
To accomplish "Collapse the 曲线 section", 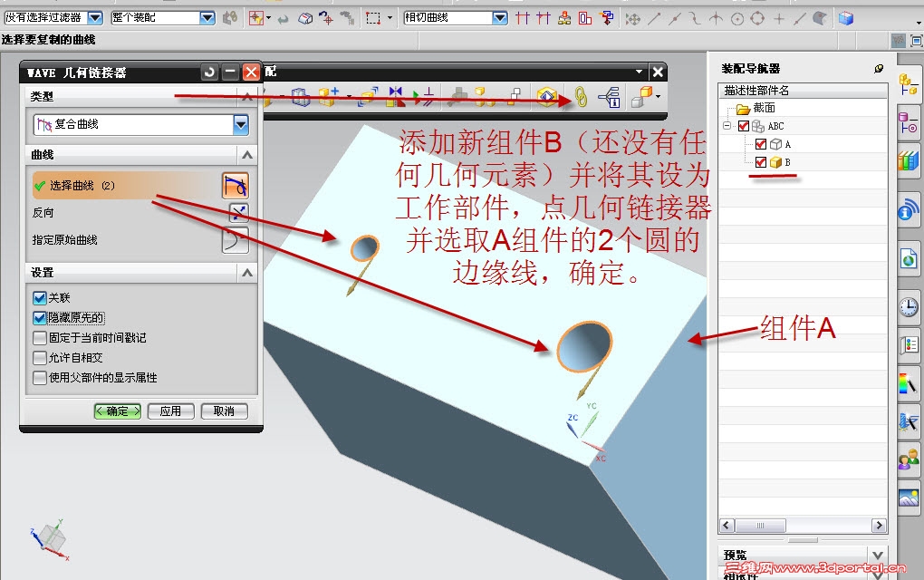I will coord(247,155).
